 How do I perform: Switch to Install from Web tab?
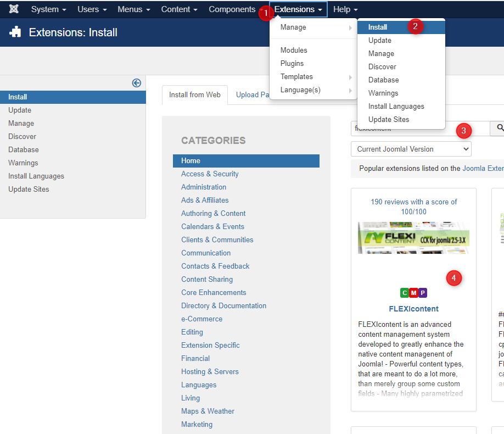coord(195,95)
